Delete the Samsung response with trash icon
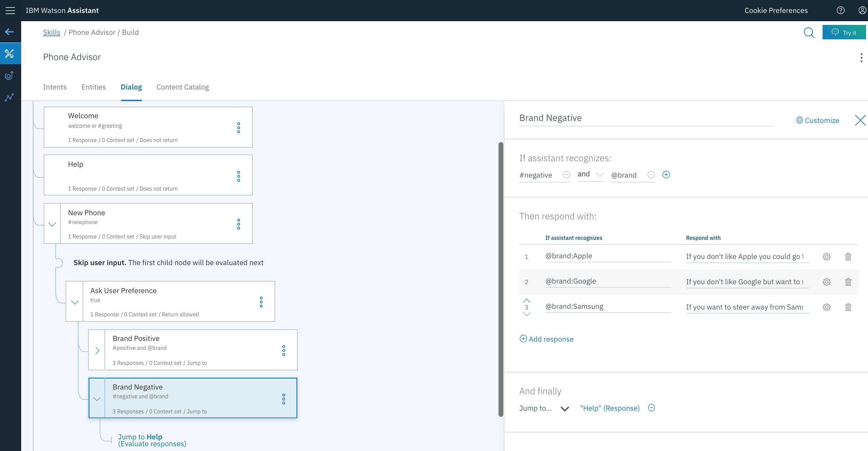Viewport: 868px width, 451px height. (848, 307)
